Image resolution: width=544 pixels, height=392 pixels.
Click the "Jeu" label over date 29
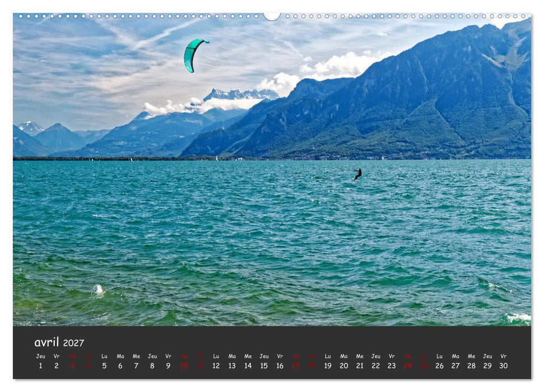tap(487, 356)
